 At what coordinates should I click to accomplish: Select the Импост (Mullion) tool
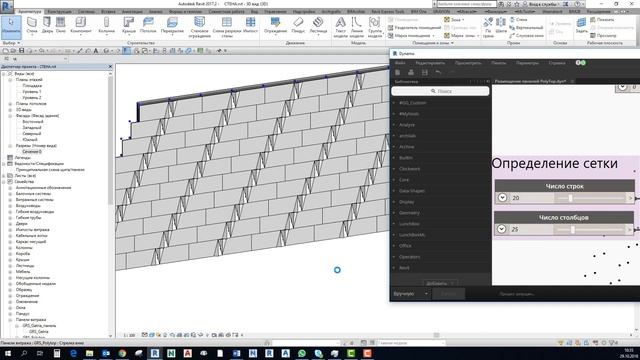250,25
